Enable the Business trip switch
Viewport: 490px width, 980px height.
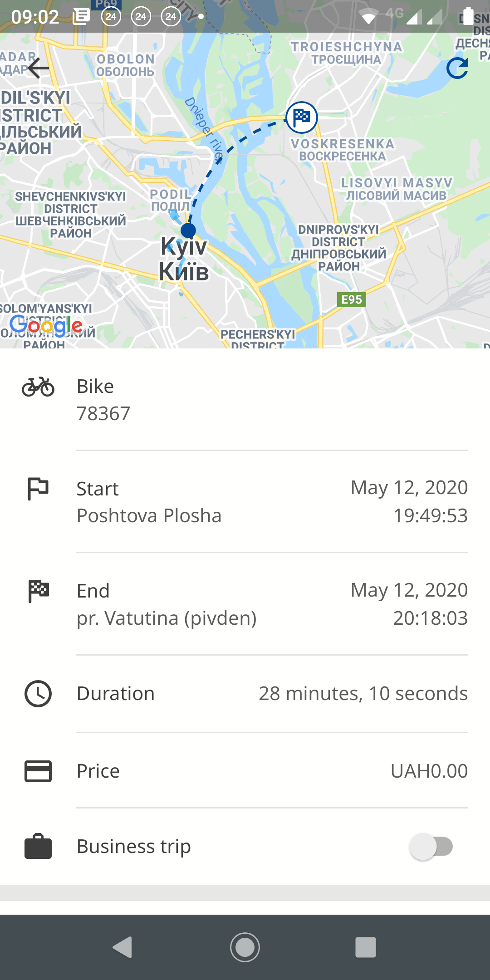tap(431, 847)
